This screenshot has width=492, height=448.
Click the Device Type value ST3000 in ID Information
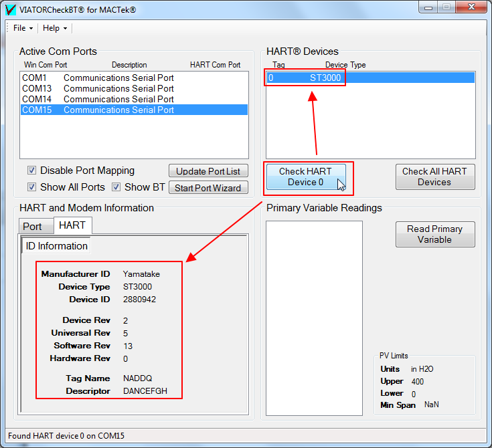[x=137, y=287]
